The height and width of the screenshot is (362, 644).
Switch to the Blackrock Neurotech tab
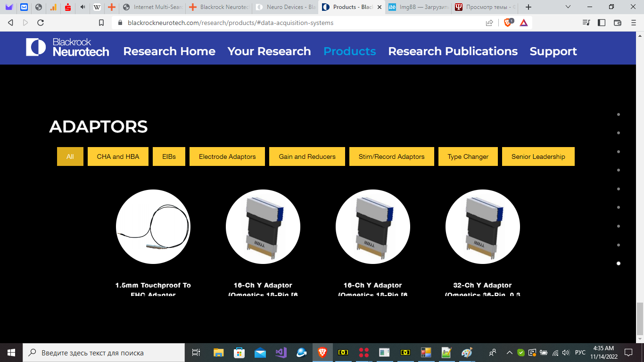coord(218,7)
